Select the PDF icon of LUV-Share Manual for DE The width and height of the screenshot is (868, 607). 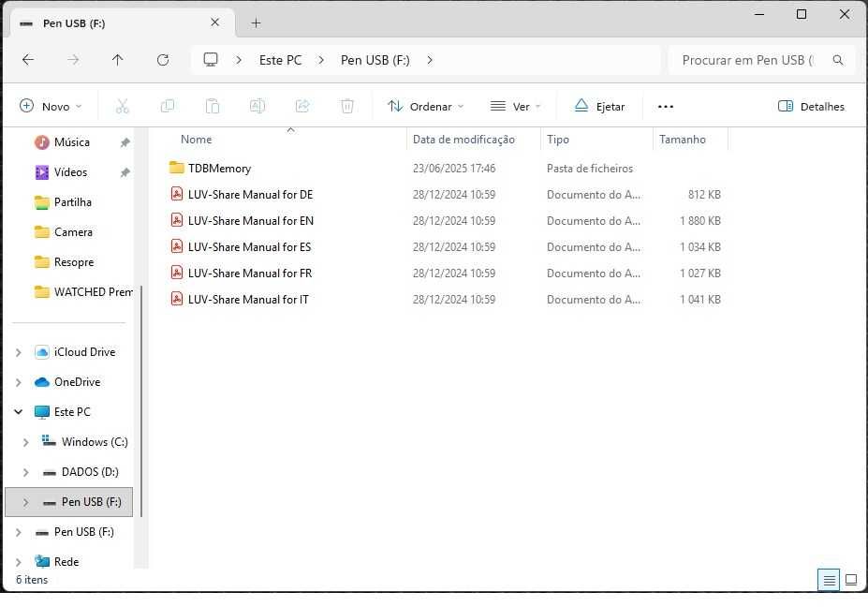pos(177,194)
